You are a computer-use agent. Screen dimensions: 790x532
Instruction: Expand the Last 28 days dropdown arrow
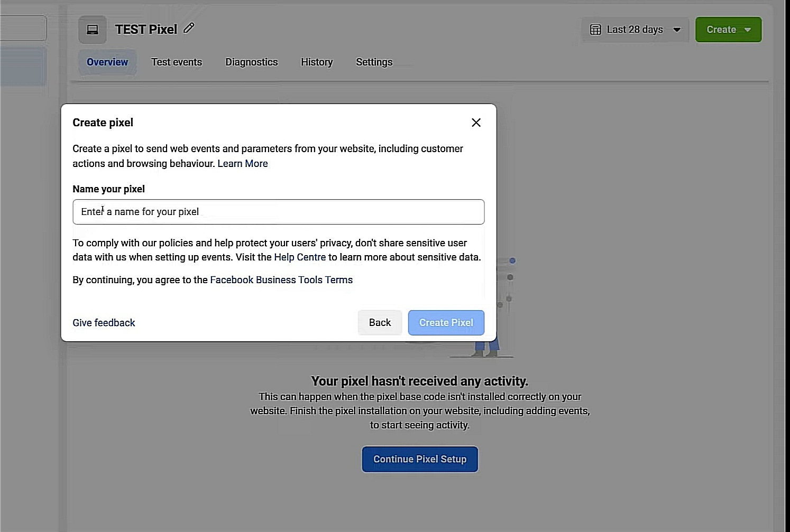[x=677, y=30]
